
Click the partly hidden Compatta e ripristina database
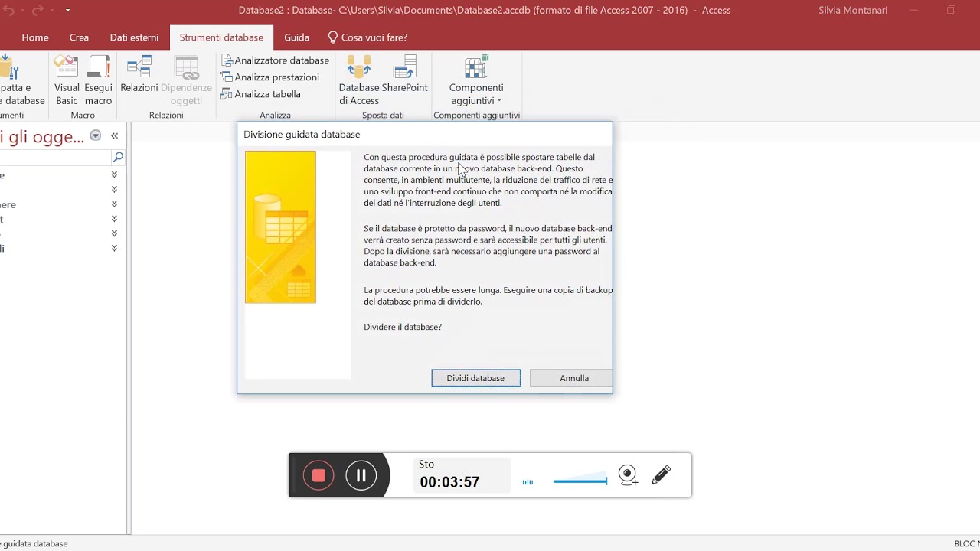click(22, 80)
